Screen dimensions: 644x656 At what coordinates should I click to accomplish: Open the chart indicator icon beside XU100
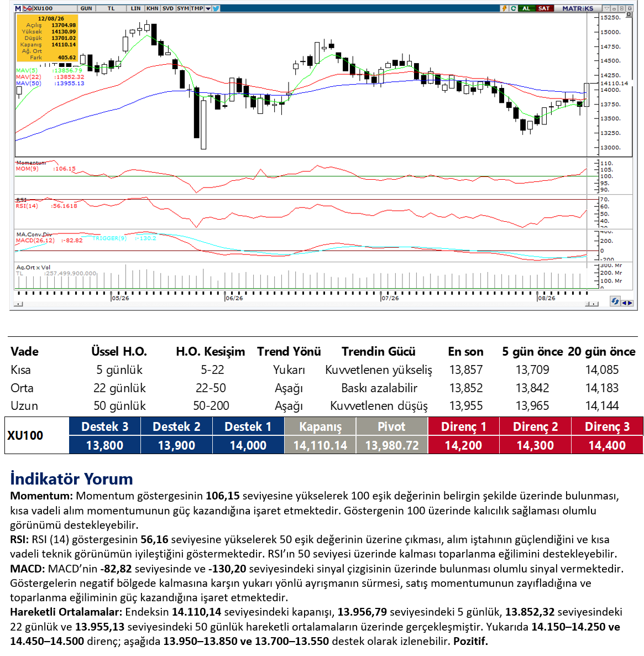(x=27, y=8)
